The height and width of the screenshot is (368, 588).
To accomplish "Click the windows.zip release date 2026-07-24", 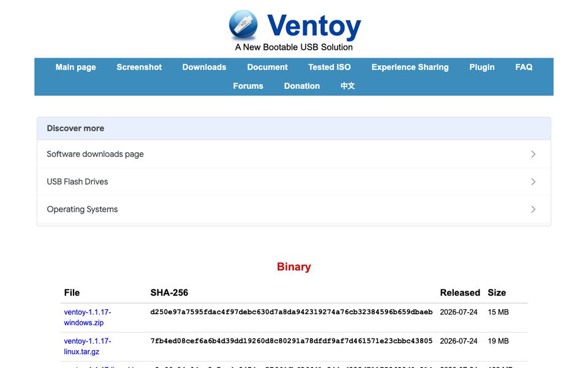I will pos(459,312).
